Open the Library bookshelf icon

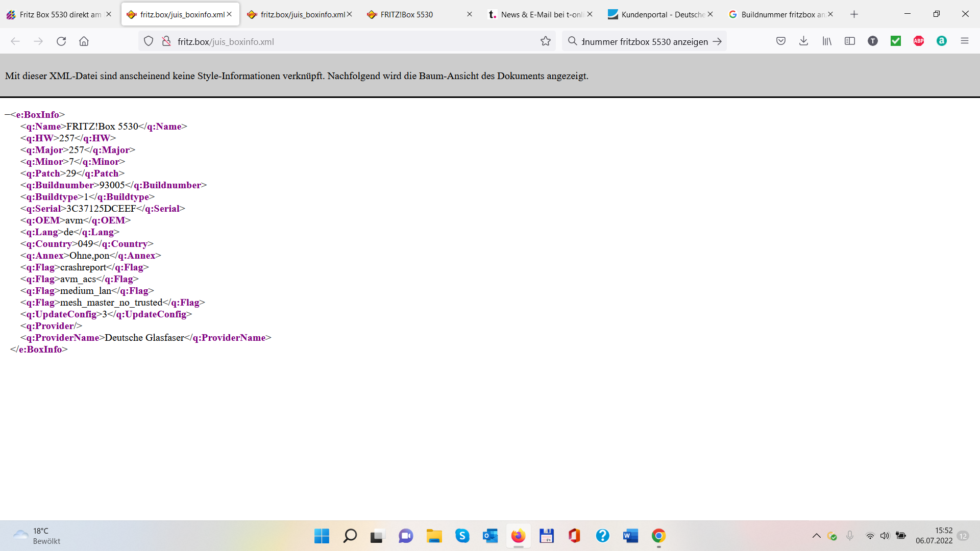pyautogui.click(x=827, y=41)
